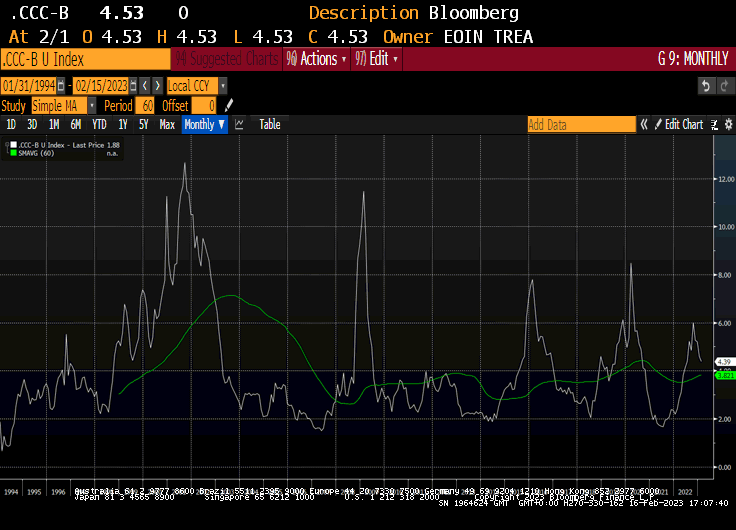Expand the Monthly periodicity dropdown

(x=204, y=125)
